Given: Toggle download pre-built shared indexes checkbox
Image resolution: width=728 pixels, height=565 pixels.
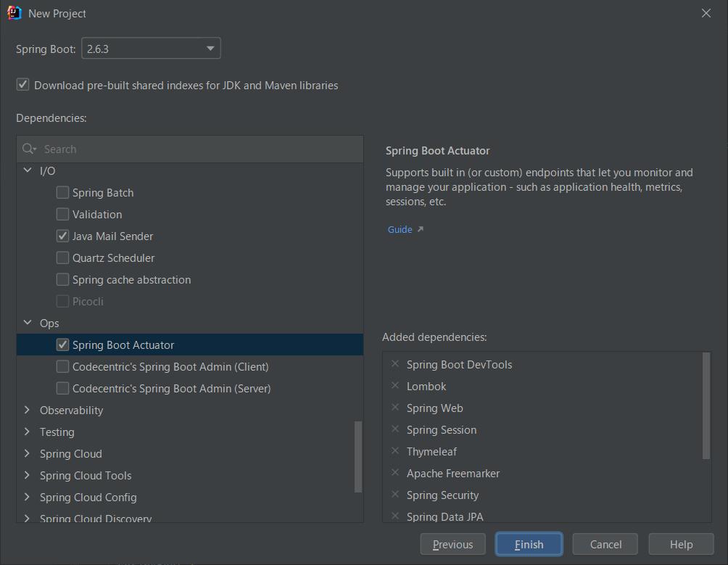Looking at the screenshot, I should pyautogui.click(x=22, y=85).
